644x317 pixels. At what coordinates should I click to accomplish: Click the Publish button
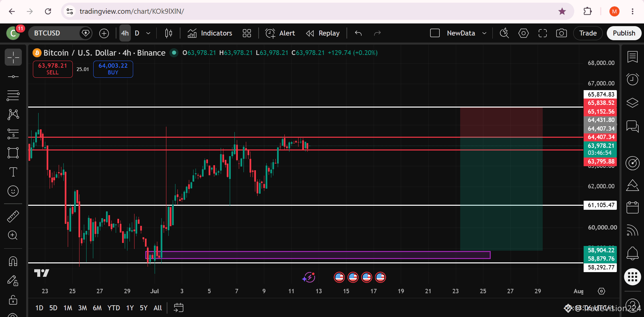624,33
